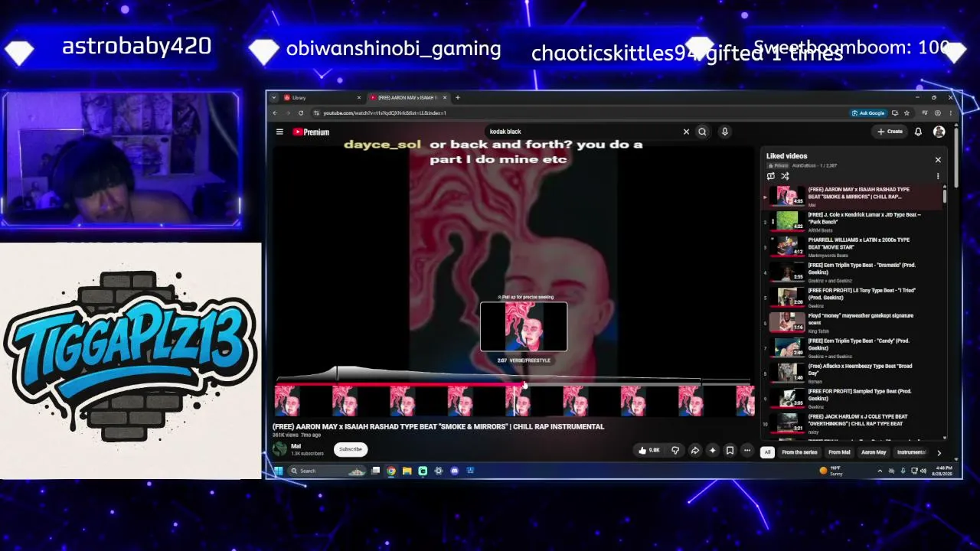Open more actions menu below the video
This screenshot has width=980, height=551.
[747, 450]
